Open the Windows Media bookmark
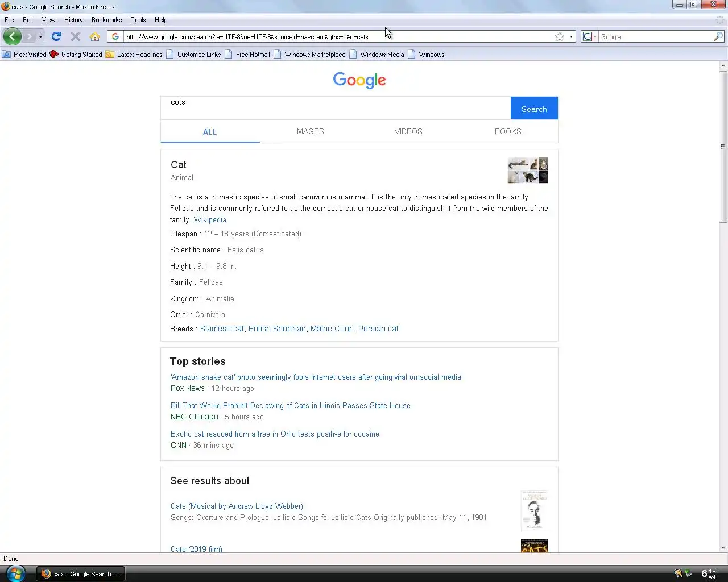Image resolution: width=728 pixels, height=582 pixels. point(377,55)
